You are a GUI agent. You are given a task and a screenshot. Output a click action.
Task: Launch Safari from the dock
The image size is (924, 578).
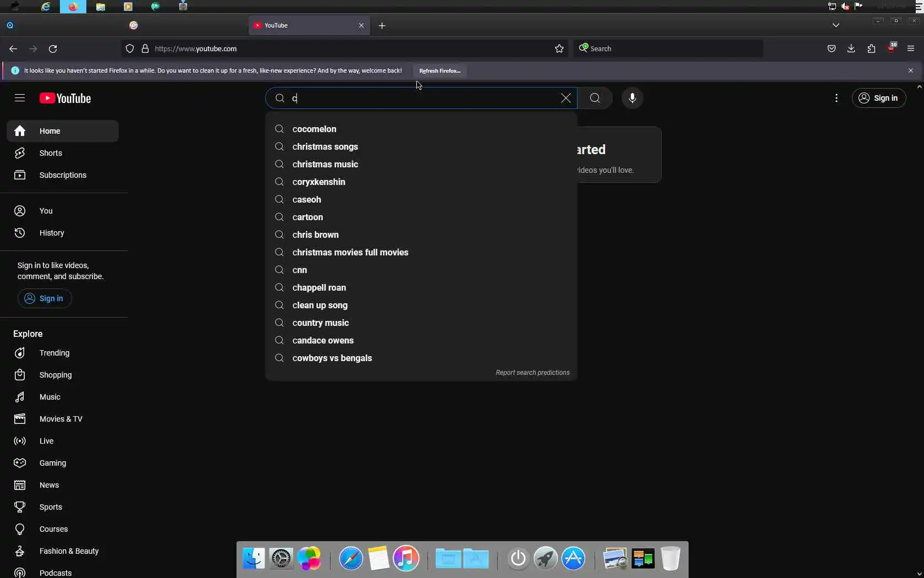pos(351,559)
